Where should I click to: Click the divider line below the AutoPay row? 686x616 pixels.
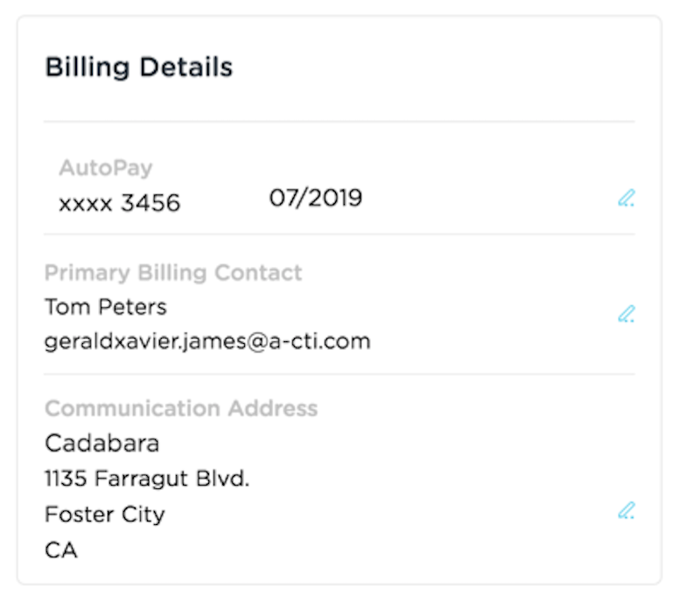tap(339, 234)
